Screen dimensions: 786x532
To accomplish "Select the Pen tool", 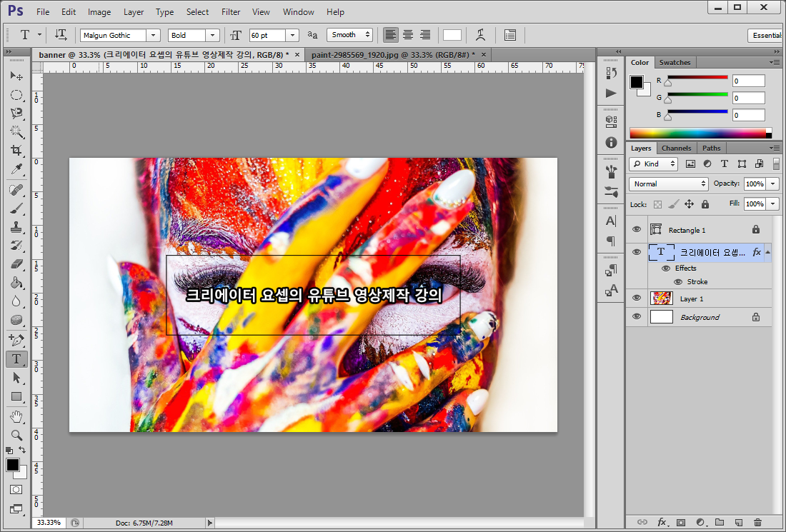I will 16,340.
